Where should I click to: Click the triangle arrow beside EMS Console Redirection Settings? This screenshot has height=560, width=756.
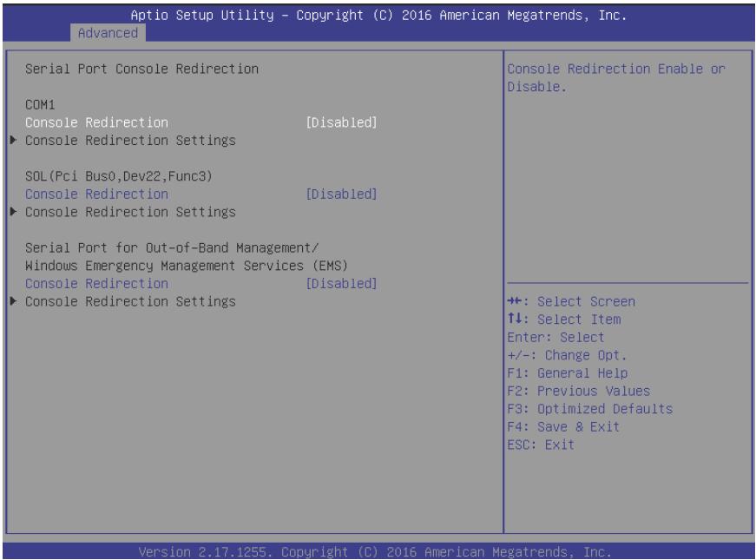(14, 301)
